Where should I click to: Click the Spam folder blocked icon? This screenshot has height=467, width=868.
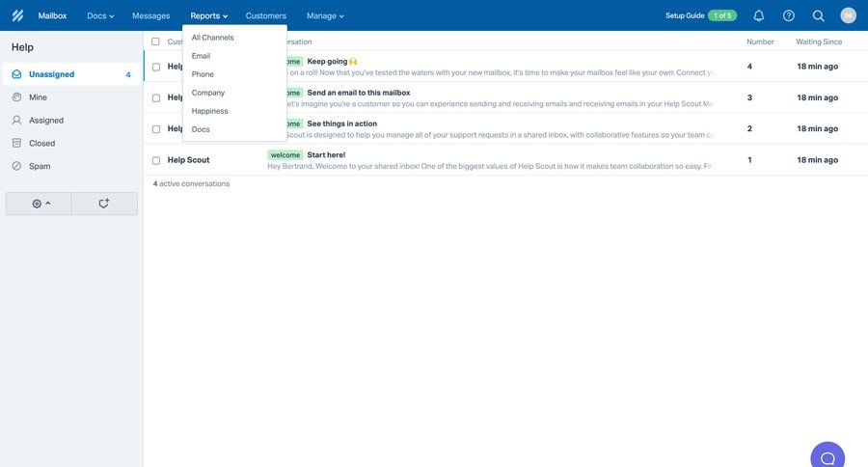tap(16, 166)
